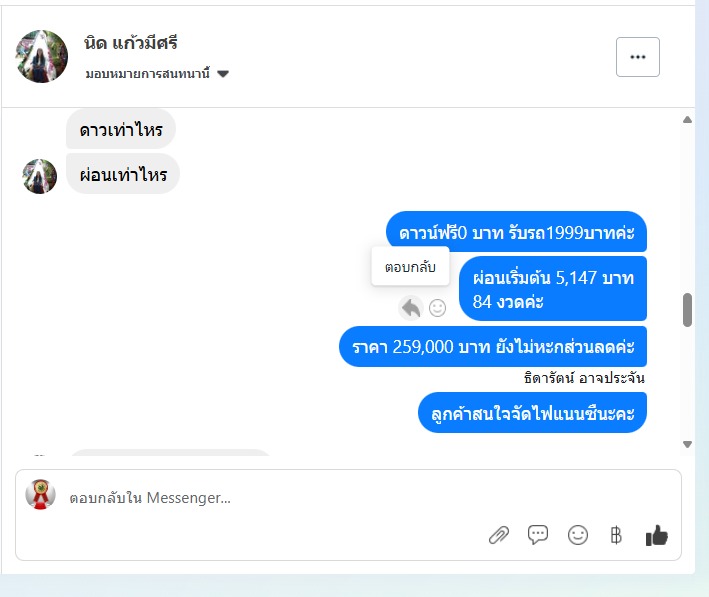This screenshot has height=597, width=709.
Task: Click the มอบหมายการสนทนานี้ assignment label
Action: [147, 73]
